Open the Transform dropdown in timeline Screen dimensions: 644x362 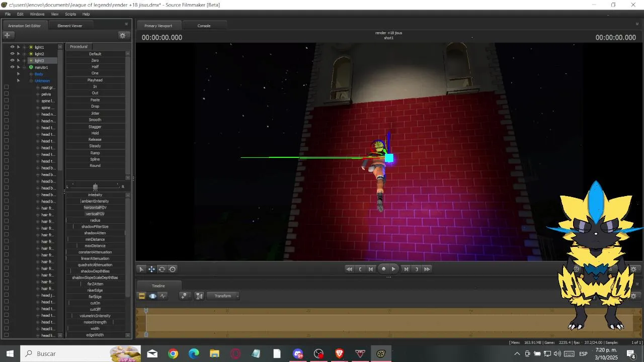click(x=223, y=296)
